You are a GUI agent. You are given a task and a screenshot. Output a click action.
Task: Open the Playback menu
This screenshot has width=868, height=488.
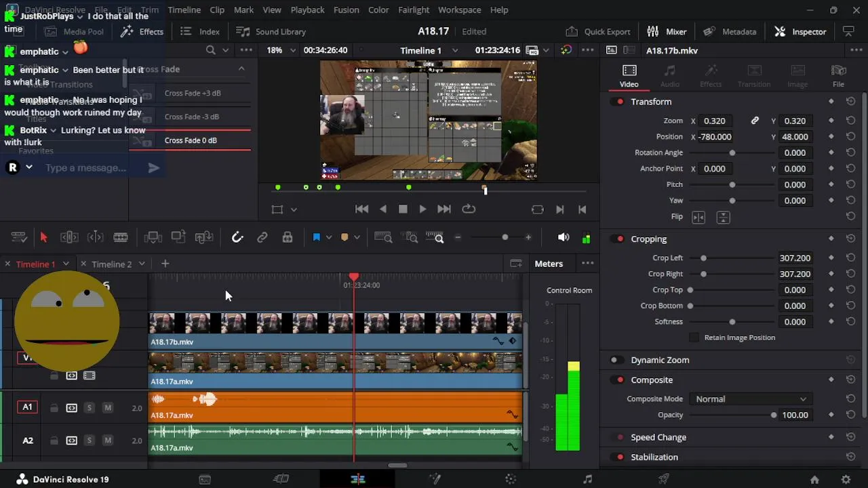click(307, 9)
